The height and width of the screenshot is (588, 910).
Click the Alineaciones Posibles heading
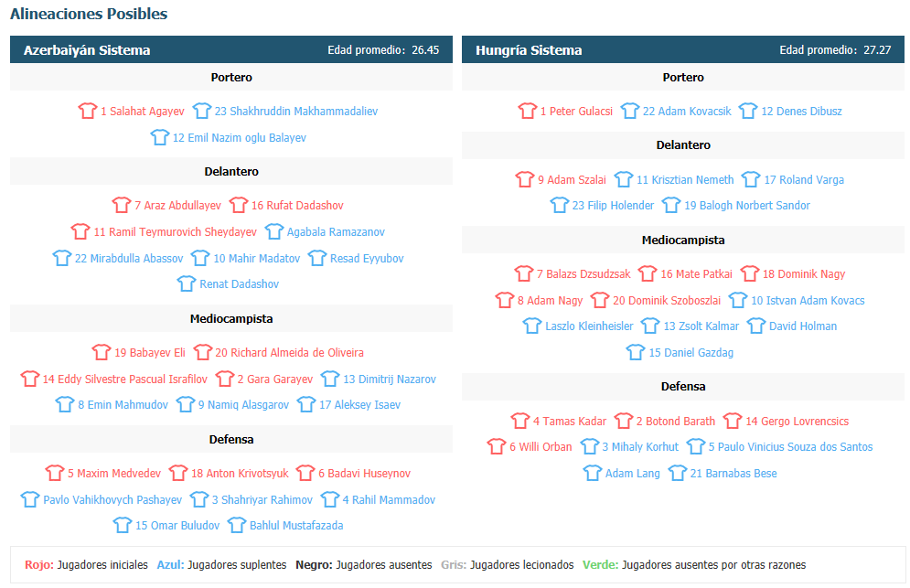(89, 14)
